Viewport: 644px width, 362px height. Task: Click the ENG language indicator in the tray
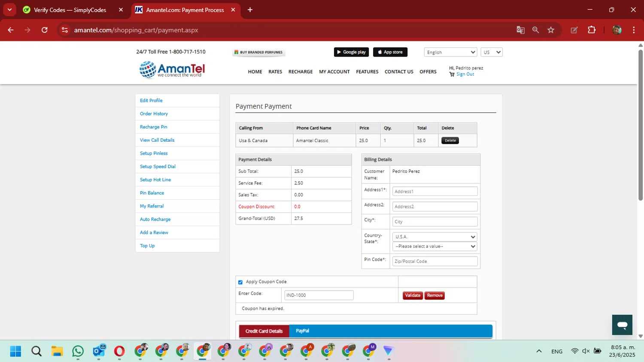[x=557, y=351]
